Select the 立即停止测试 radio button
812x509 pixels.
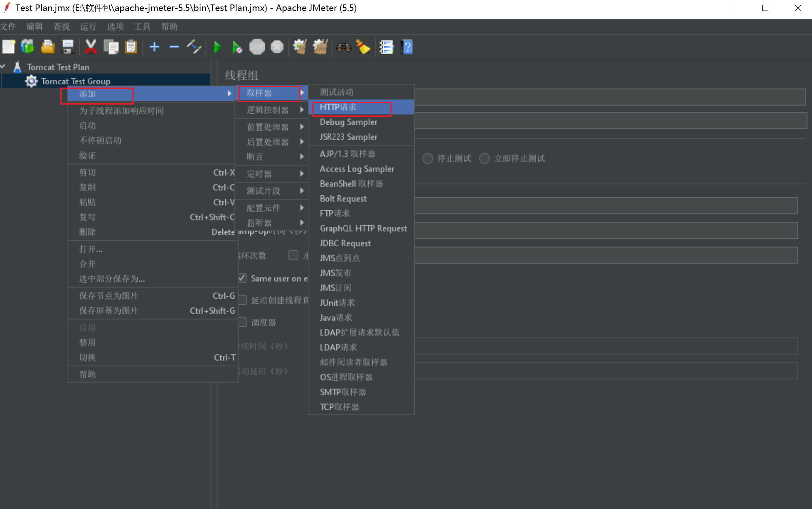484,158
